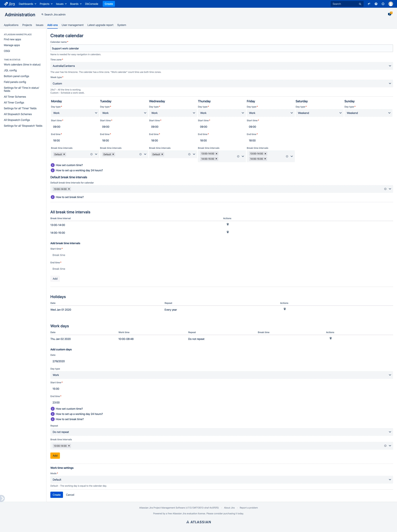Remove the Default tag from Tuesday breaks

(x=113, y=154)
